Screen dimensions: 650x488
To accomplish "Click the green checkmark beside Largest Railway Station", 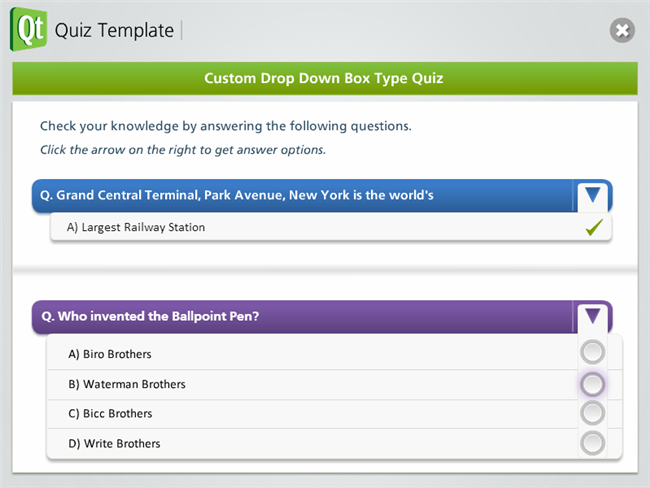I will pos(593,228).
